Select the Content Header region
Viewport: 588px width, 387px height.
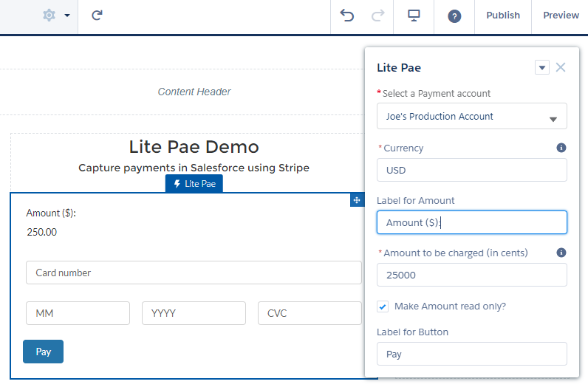tap(194, 92)
